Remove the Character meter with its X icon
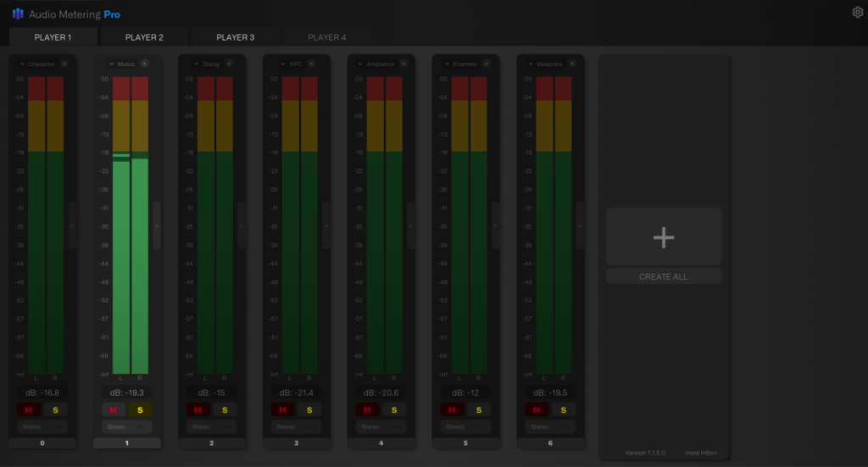 tap(64, 64)
